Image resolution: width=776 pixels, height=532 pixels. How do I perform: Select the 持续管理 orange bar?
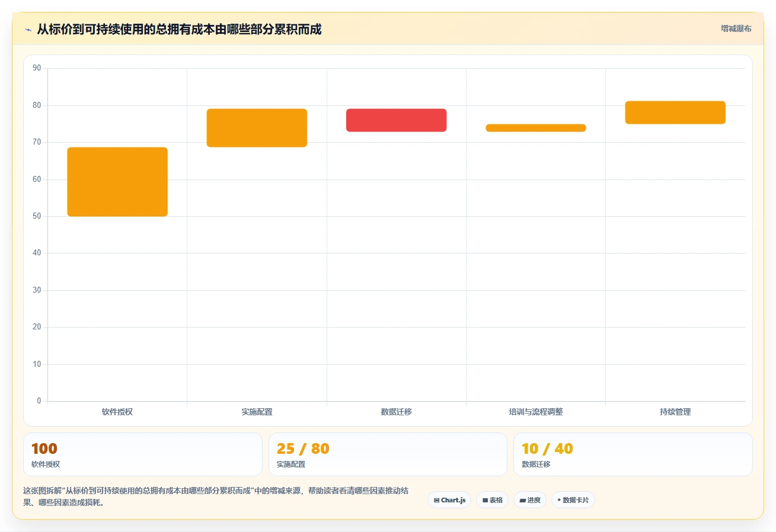pyautogui.click(x=675, y=113)
